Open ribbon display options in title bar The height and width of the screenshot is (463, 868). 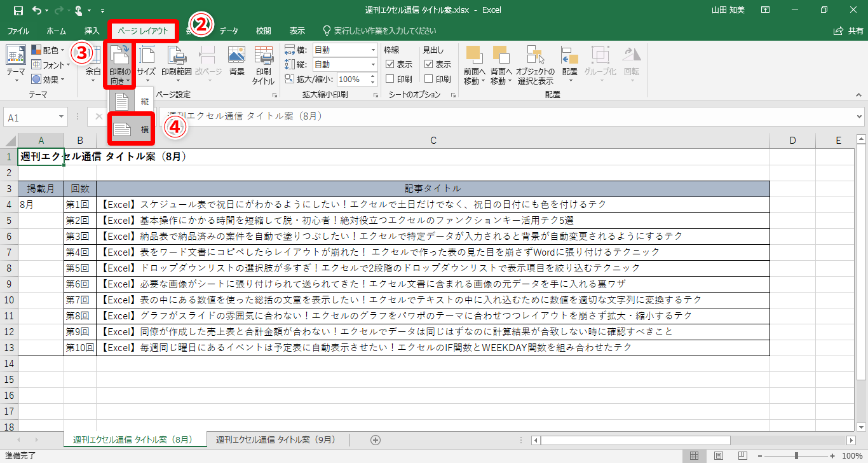765,10
